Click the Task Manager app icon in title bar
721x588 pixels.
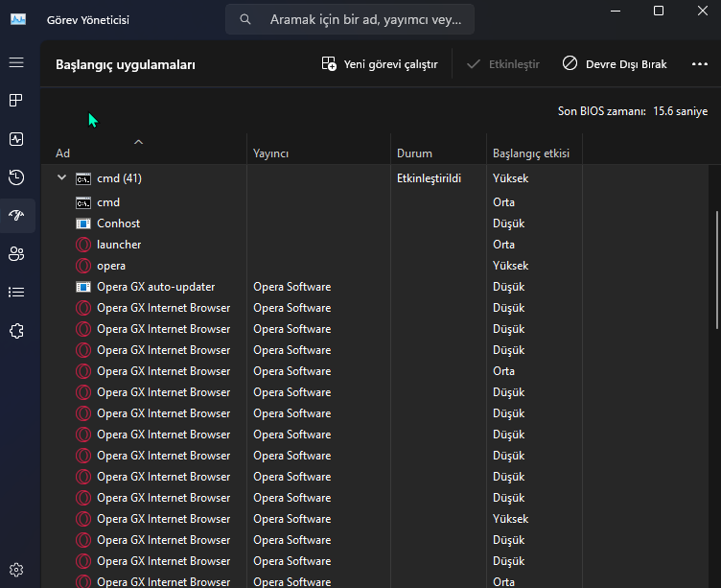tap(18, 19)
